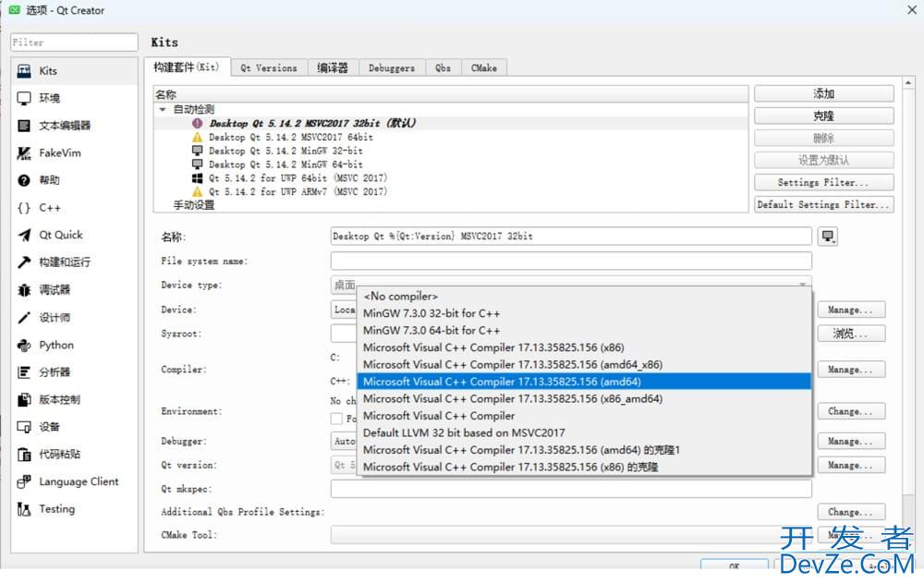Screen dimensions: 924x584
Task: Click the scrollbar up arrow of the Kits panel
Action: [908, 83]
